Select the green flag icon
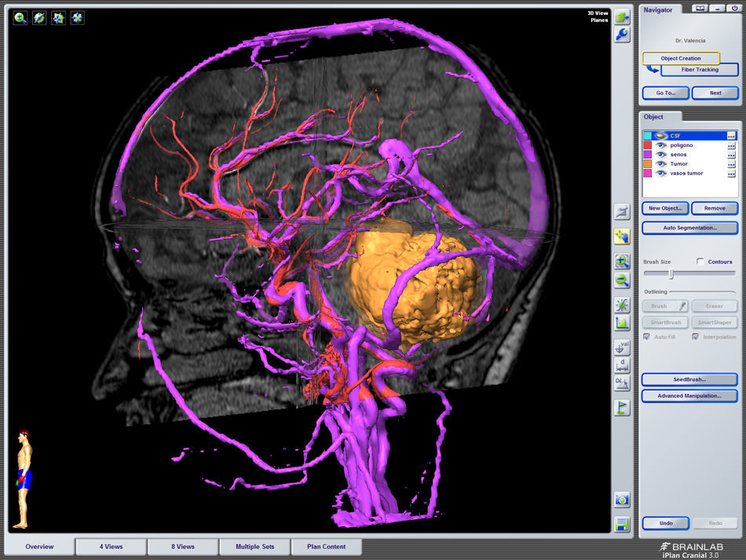The width and height of the screenshot is (746, 560). pyautogui.click(x=622, y=408)
